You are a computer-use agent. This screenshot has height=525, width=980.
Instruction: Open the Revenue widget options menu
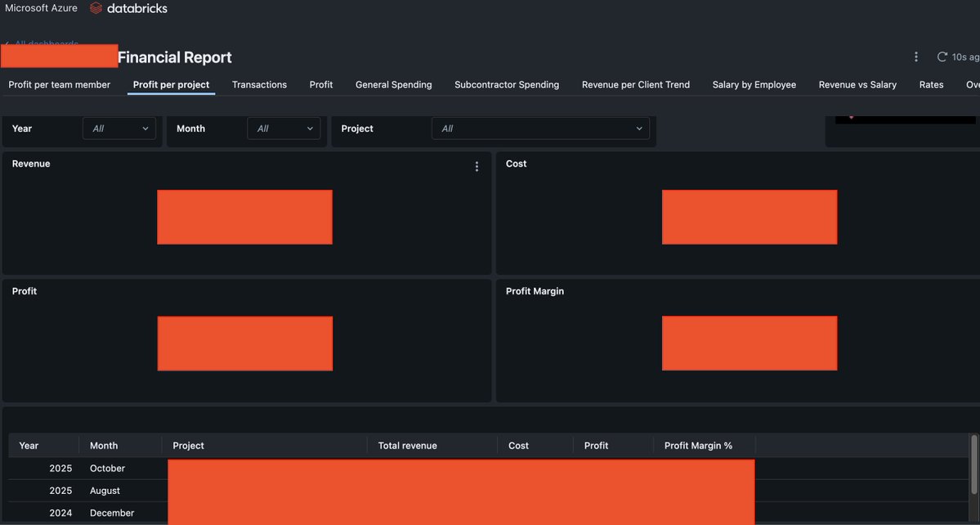click(x=477, y=166)
